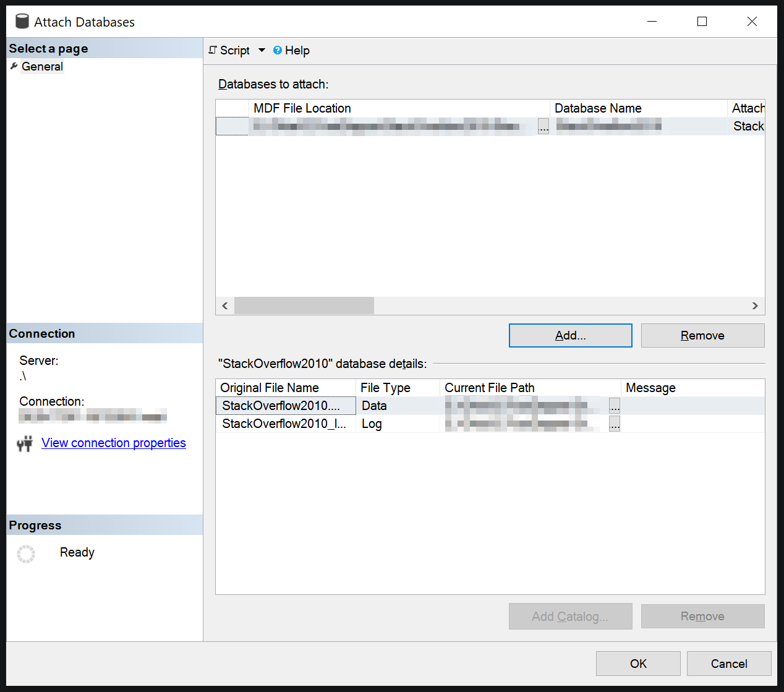Browse path for Data file row

click(614, 406)
